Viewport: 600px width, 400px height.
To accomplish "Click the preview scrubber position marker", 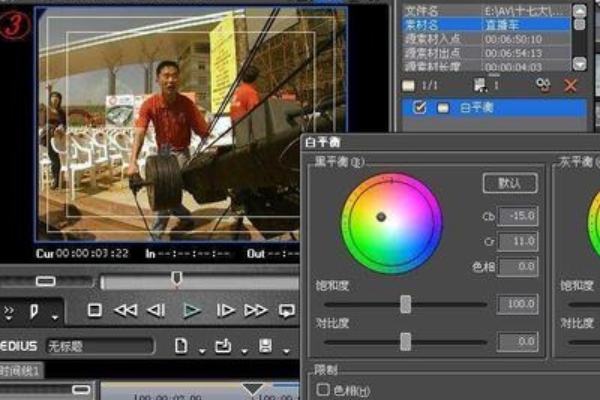I will point(176,278).
